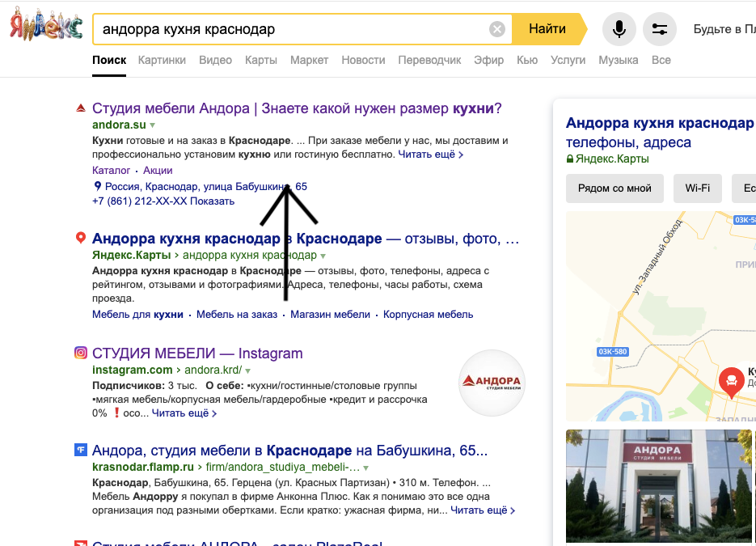This screenshot has width=756, height=546.
Task: Open search settings sliders icon
Action: 660,28
